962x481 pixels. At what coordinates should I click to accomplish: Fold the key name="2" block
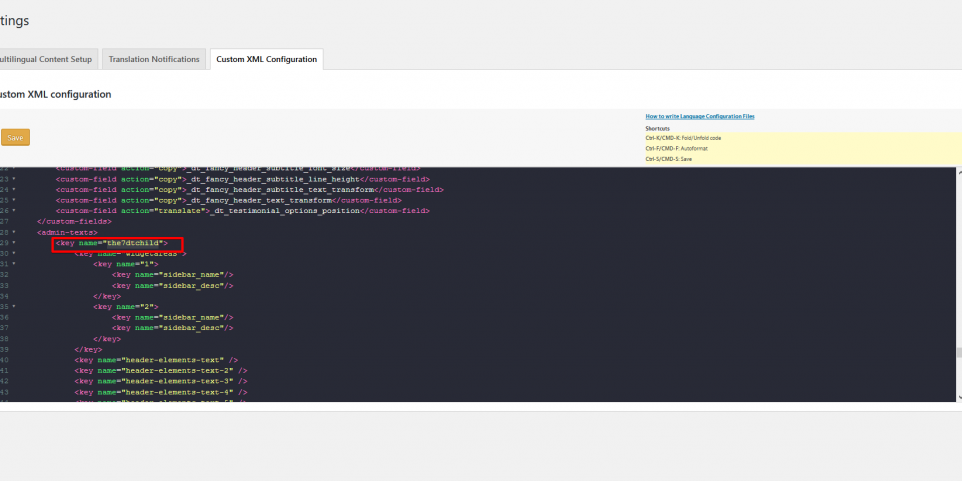14,307
